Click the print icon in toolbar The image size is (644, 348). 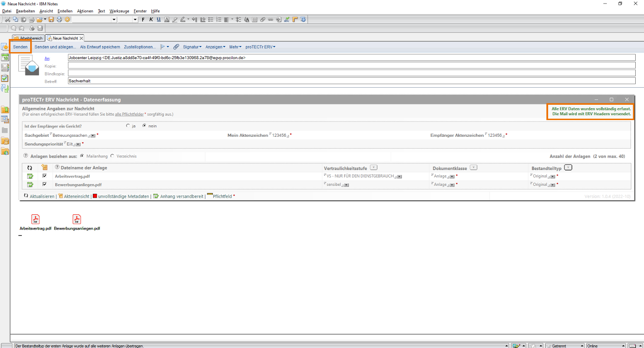click(58, 20)
